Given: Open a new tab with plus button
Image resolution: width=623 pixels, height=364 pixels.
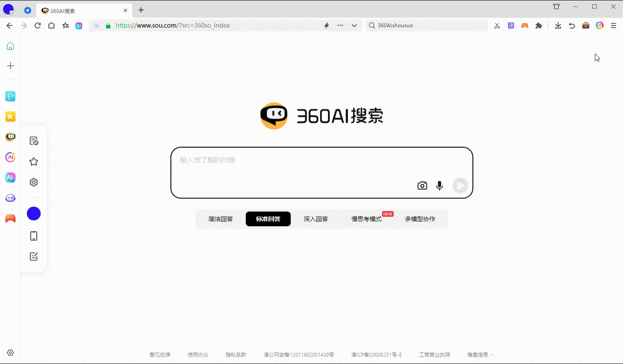Looking at the screenshot, I should point(141,10).
